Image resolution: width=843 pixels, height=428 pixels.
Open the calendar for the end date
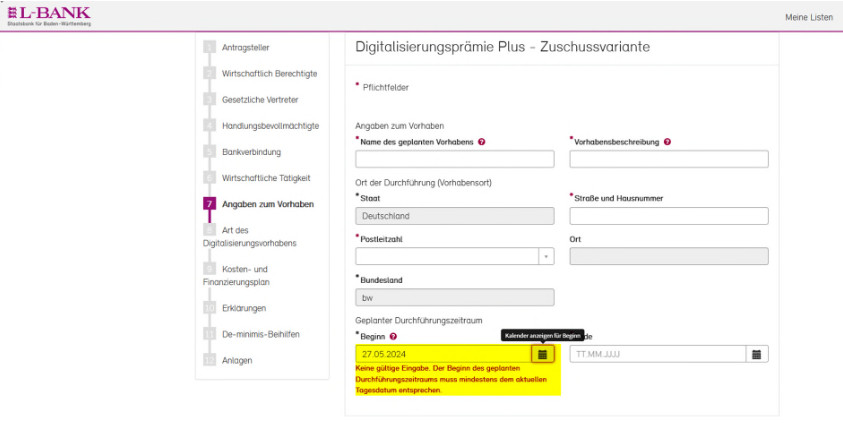click(x=756, y=354)
